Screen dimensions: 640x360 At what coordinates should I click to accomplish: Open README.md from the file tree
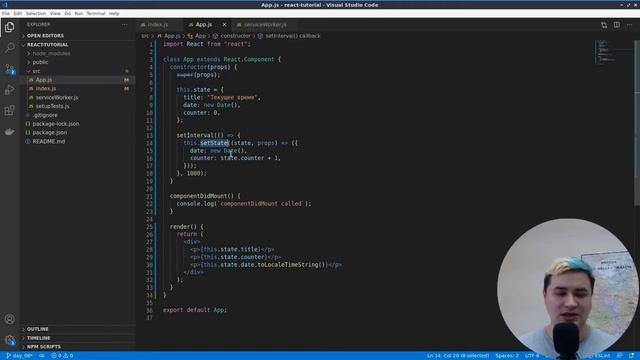coord(49,142)
